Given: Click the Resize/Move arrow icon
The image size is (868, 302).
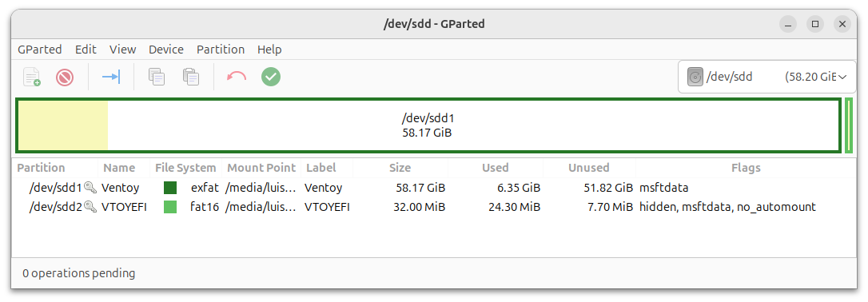Looking at the screenshot, I should click(x=111, y=77).
